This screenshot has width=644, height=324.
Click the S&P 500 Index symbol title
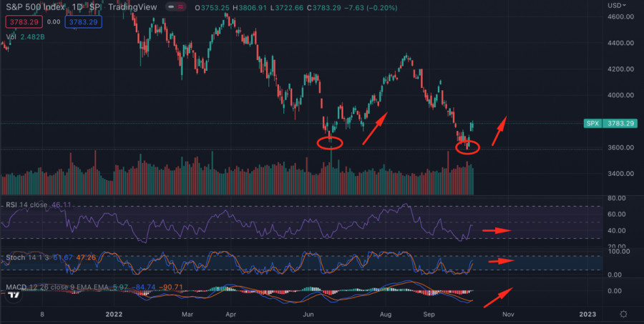pyautogui.click(x=35, y=7)
